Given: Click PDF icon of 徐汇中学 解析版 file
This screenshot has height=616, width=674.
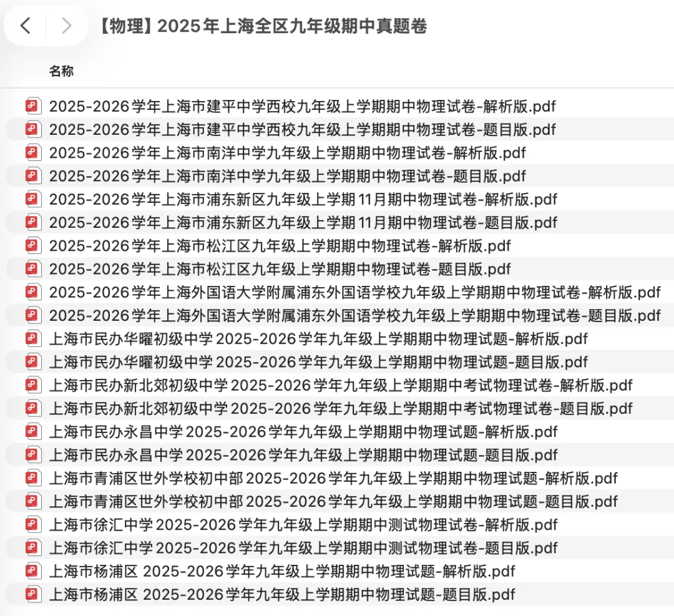Looking at the screenshot, I should coord(33,524).
